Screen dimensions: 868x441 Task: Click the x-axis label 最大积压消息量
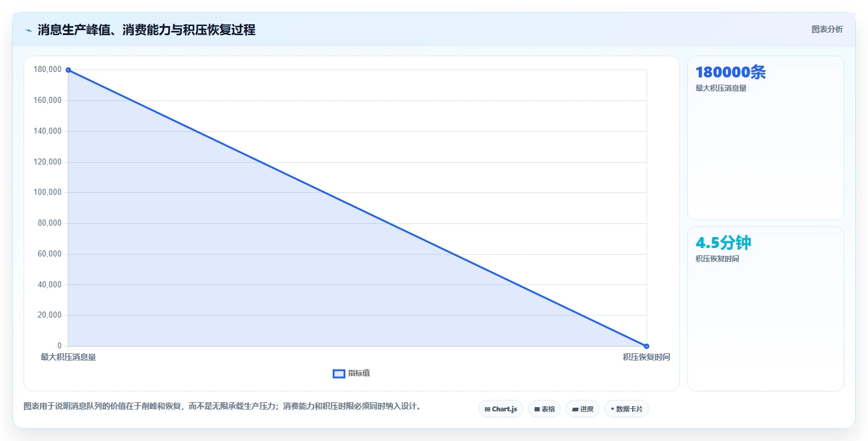[68, 357]
